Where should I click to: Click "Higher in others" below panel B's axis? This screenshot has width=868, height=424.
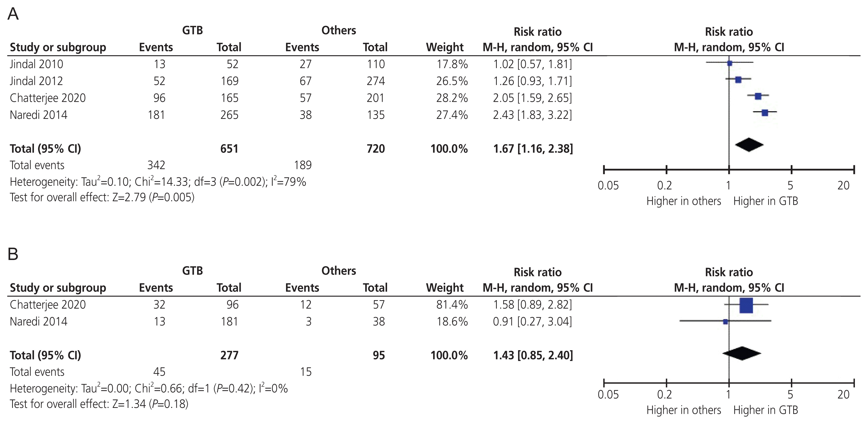point(683,410)
